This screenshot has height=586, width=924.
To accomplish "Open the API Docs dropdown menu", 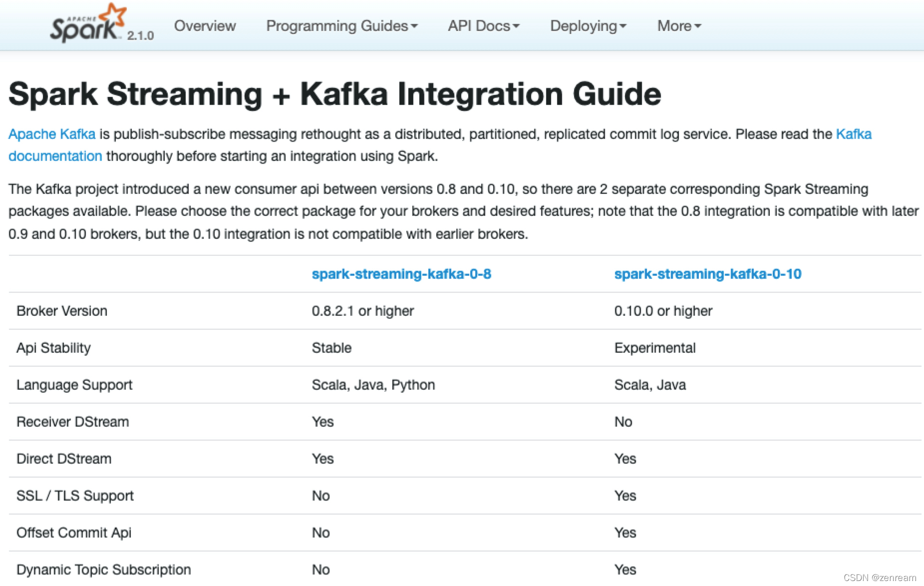I will (483, 26).
